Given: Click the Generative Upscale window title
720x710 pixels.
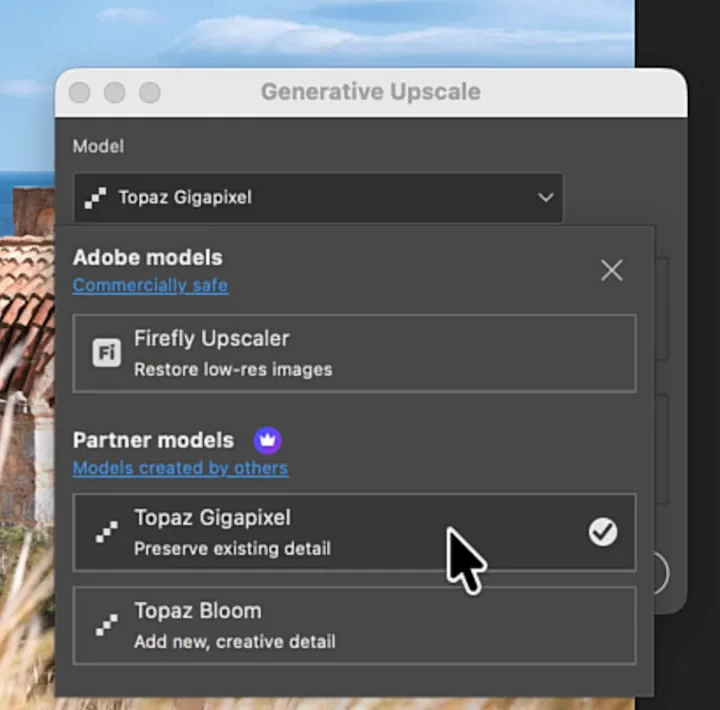Looking at the screenshot, I should 371,92.
